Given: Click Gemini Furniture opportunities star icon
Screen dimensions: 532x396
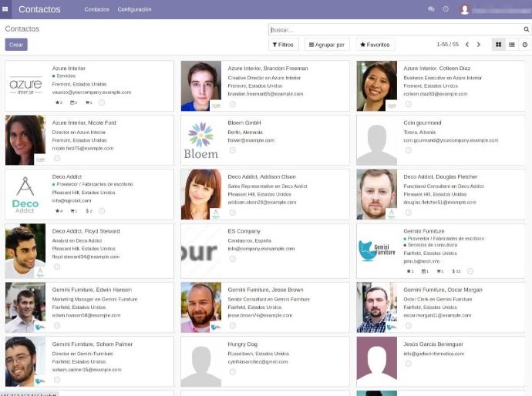Looking at the screenshot, I should (x=410, y=271).
